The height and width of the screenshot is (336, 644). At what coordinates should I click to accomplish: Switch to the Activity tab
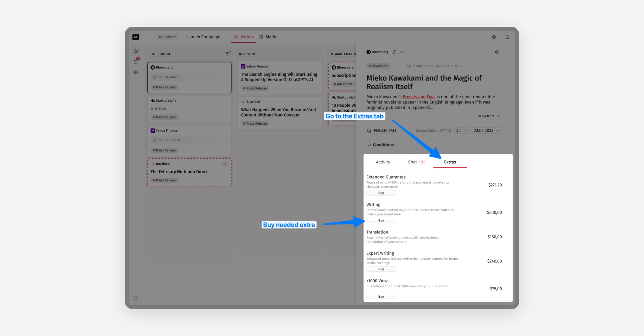click(x=383, y=162)
